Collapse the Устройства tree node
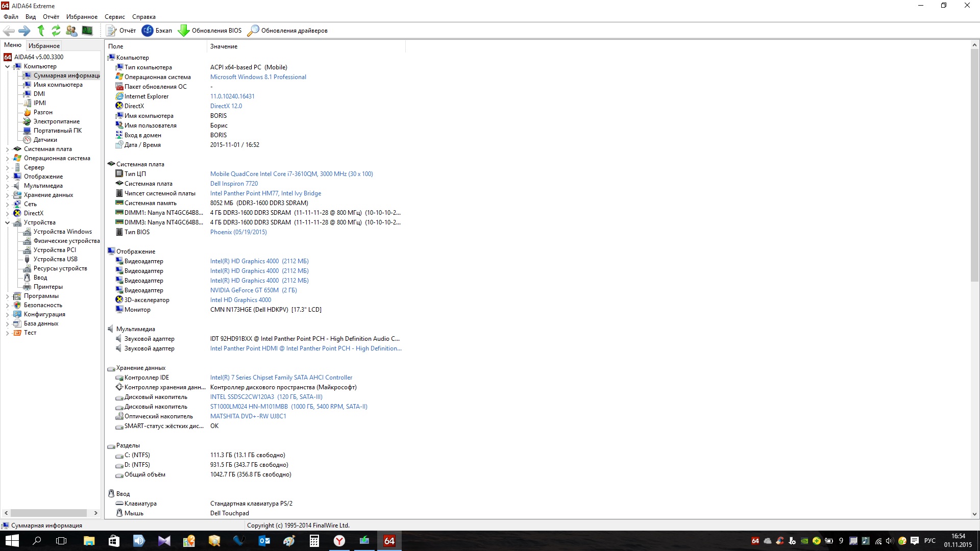The image size is (980, 551). pyautogui.click(x=7, y=223)
